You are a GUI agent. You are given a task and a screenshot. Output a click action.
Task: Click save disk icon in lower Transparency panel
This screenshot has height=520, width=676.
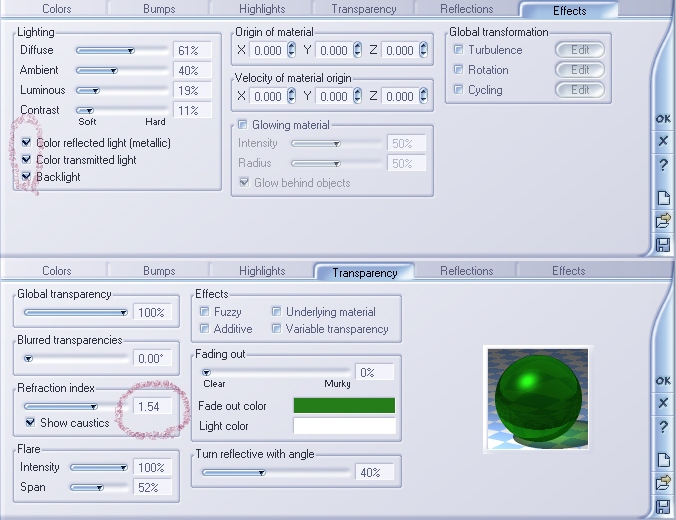pyautogui.click(x=663, y=507)
